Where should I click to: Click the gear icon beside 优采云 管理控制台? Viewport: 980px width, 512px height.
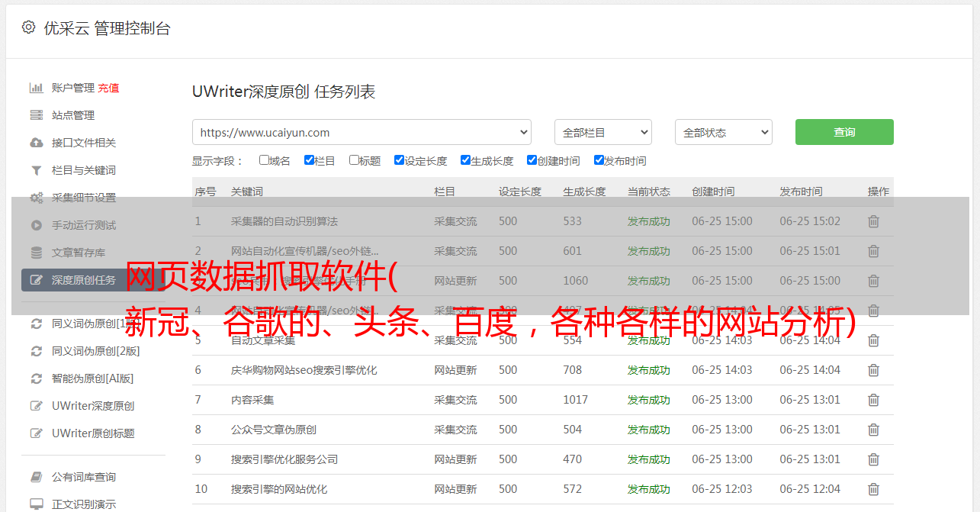pos(28,27)
